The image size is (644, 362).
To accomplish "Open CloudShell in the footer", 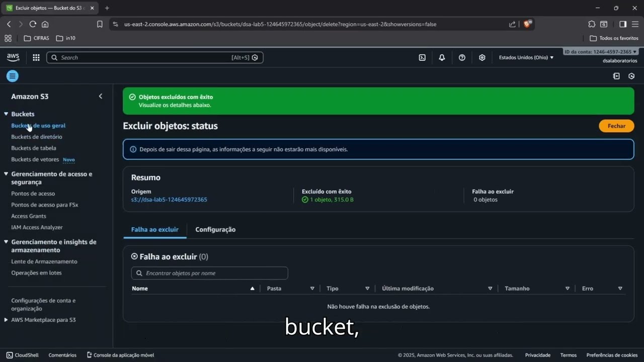I will [x=23, y=355].
